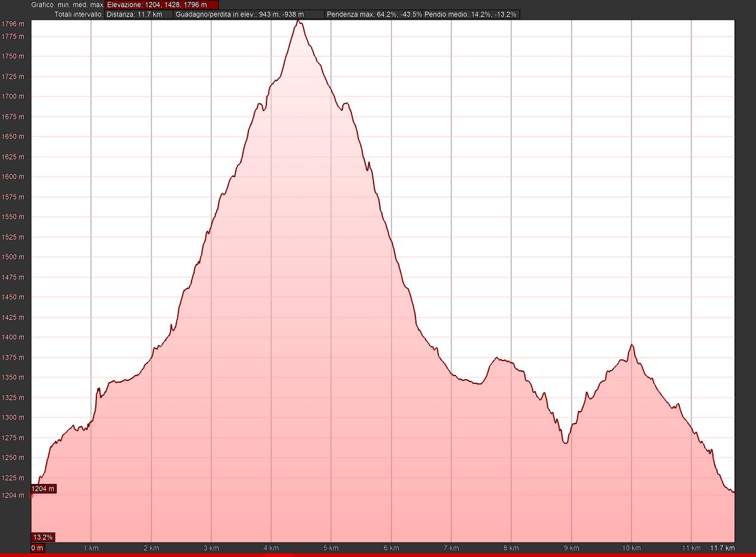Click the Pendio medio value text

[470, 14]
